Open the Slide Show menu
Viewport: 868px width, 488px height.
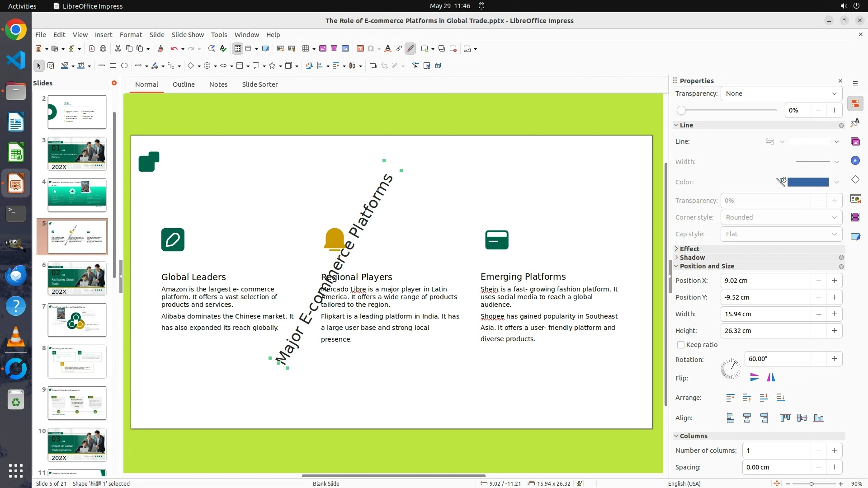click(x=188, y=35)
